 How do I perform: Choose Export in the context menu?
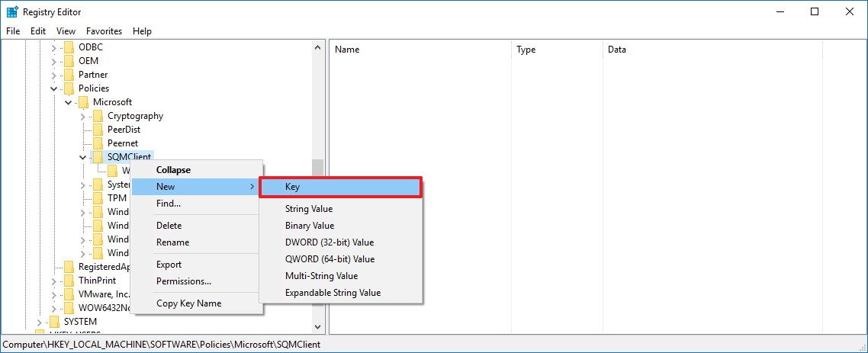[197, 265]
